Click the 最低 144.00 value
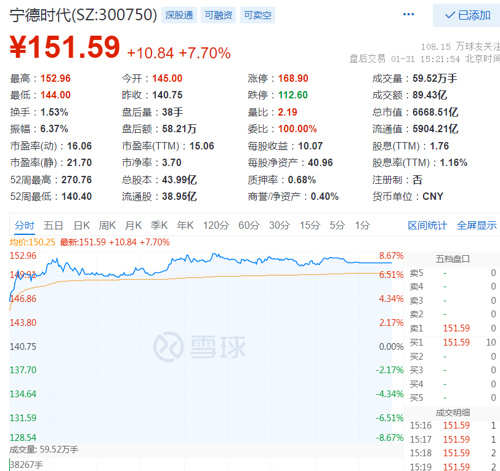This screenshot has width=500, height=471. pyautogui.click(x=55, y=95)
